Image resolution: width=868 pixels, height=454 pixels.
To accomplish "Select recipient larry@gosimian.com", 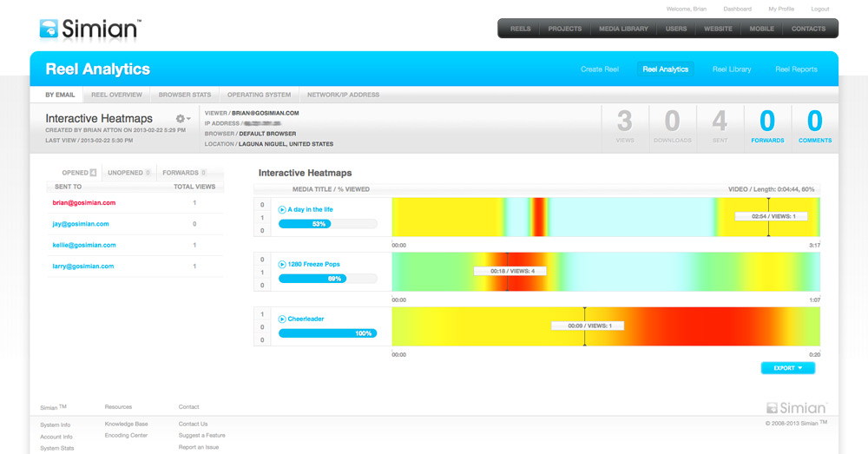I will (x=83, y=266).
